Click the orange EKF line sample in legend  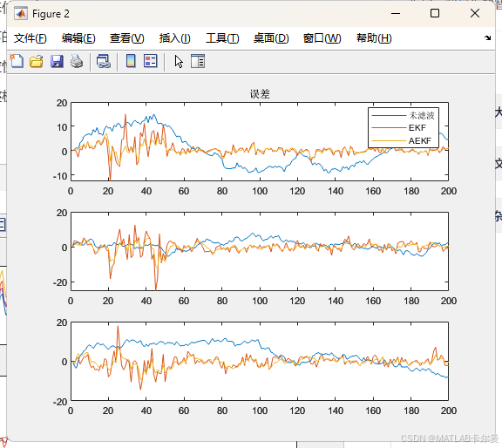pos(389,128)
